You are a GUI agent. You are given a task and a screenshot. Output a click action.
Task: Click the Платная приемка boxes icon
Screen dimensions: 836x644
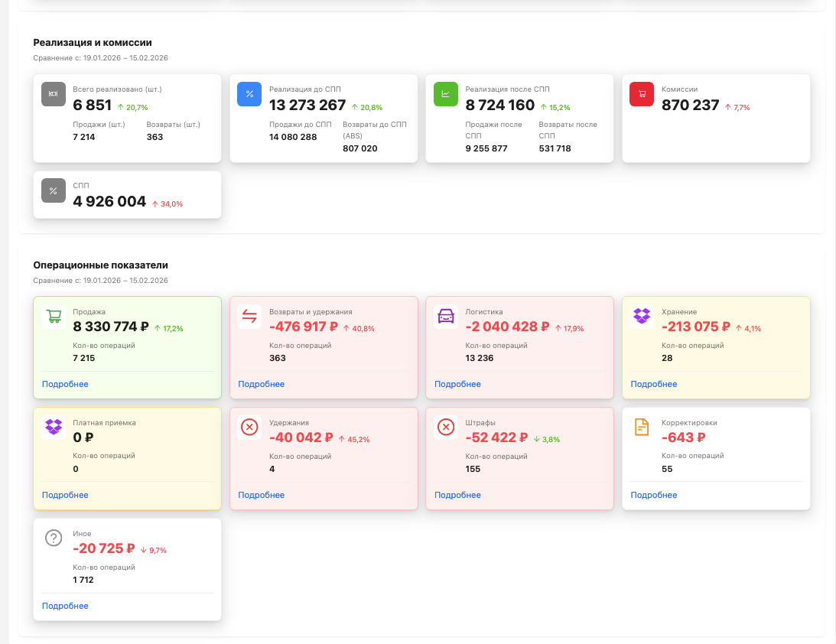click(54, 427)
